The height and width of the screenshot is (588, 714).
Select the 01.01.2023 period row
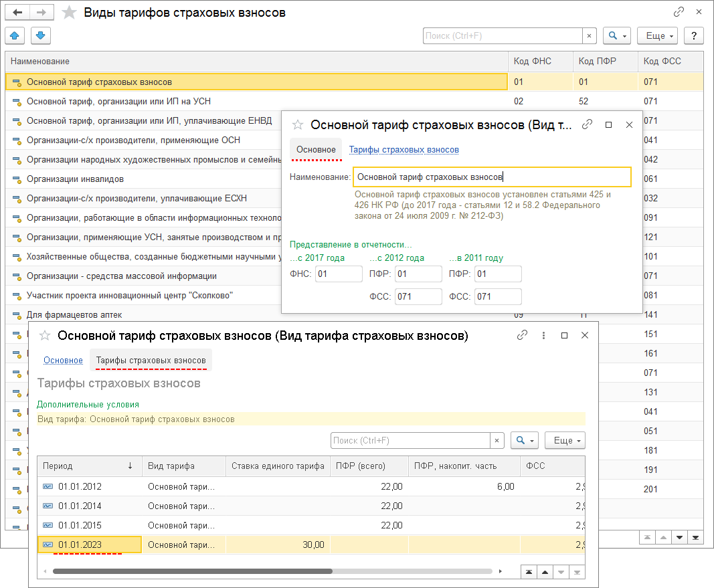click(x=80, y=545)
